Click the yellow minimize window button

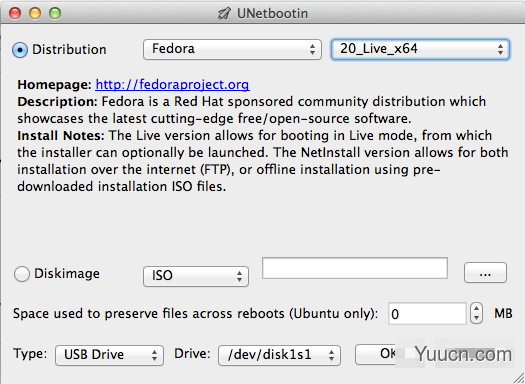(x=35, y=13)
